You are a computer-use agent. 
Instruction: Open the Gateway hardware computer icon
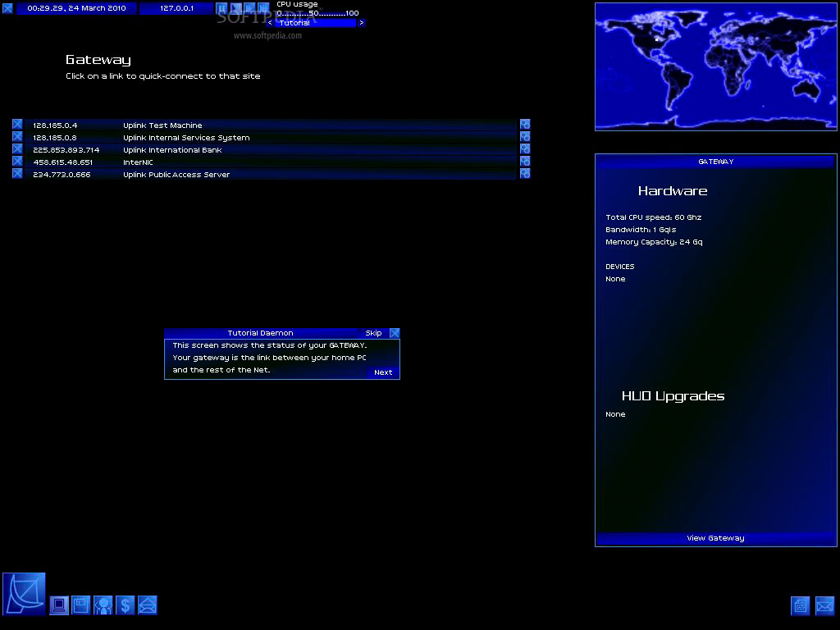click(59, 605)
